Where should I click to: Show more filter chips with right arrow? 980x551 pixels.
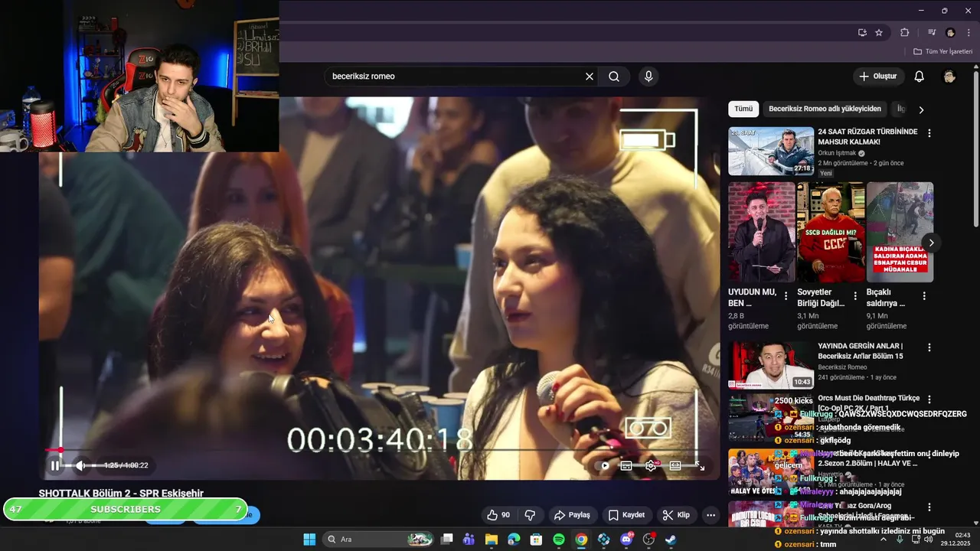pos(921,109)
